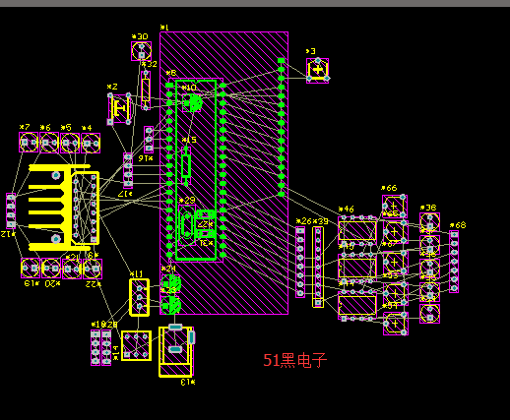This screenshot has height=420, width=510.
Task: Click the component *3 with plus symbol
Action: pos(318,70)
